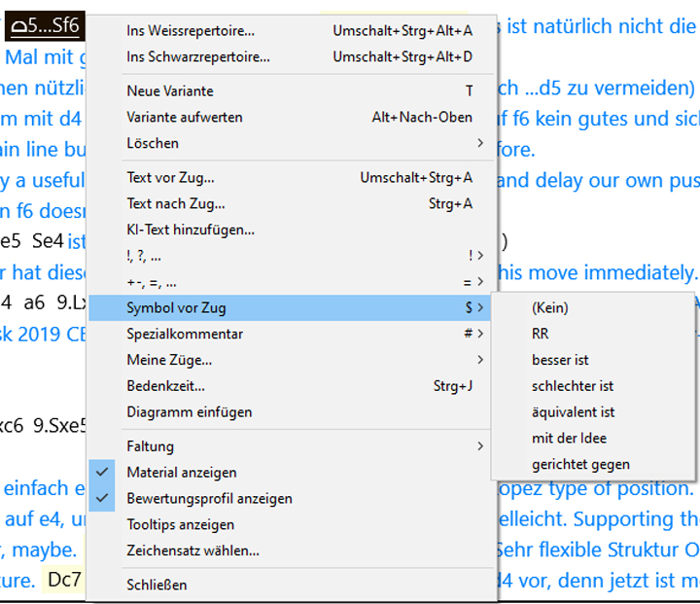
Task: Expand the Faltung submenu
Action: click(x=151, y=446)
